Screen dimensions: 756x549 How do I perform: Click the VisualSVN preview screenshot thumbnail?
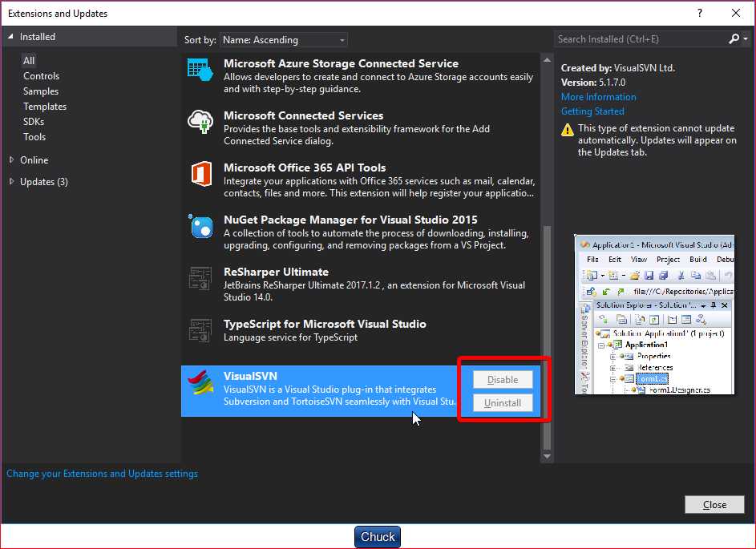(654, 315)
